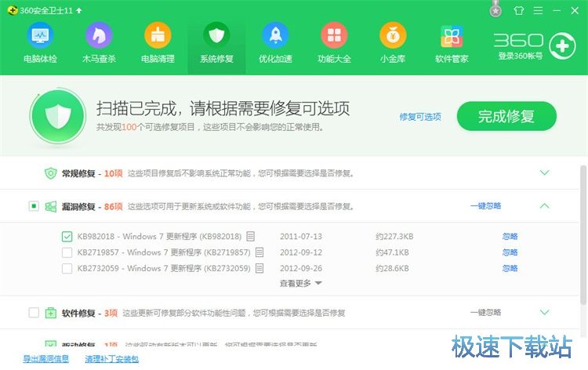Click the date 2012-09-26
This screenshot has width=588, height=370.
point(301,268)
